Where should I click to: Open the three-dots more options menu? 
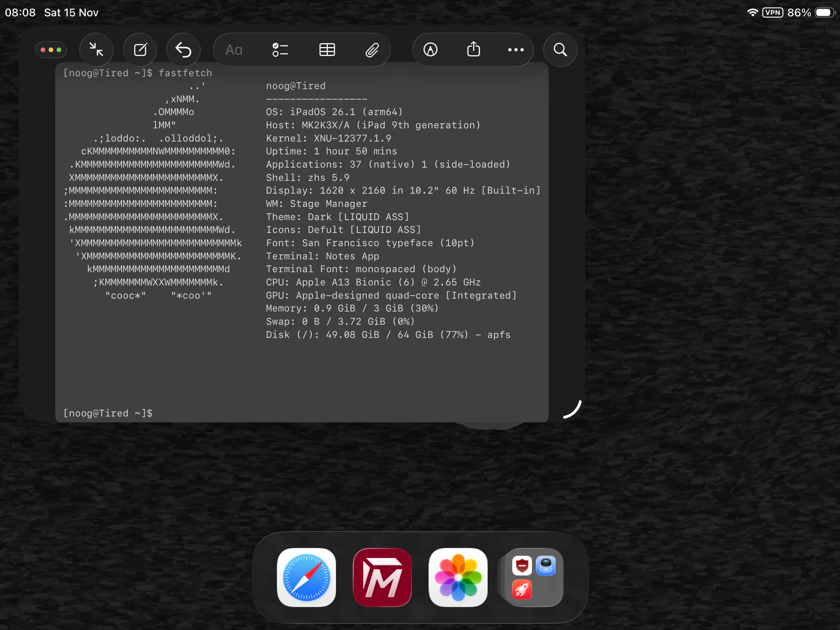[516, 50]
